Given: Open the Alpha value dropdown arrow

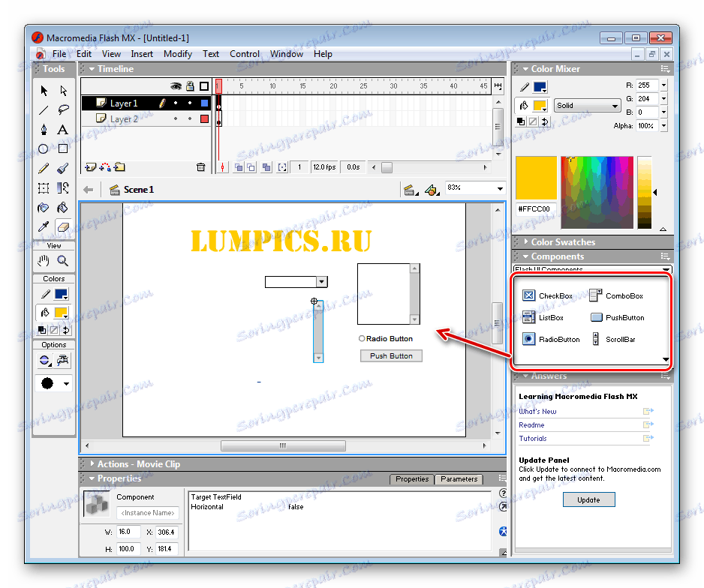Looking at the screenshot, I should [x=663, y=126].
